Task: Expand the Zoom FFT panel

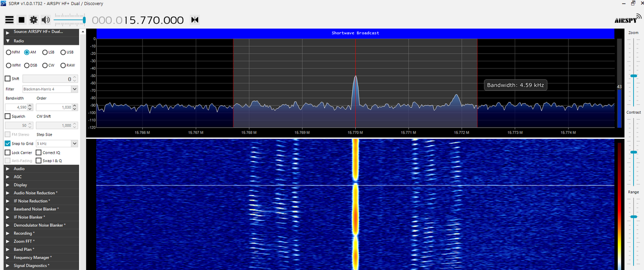Action: click(42, 241)
